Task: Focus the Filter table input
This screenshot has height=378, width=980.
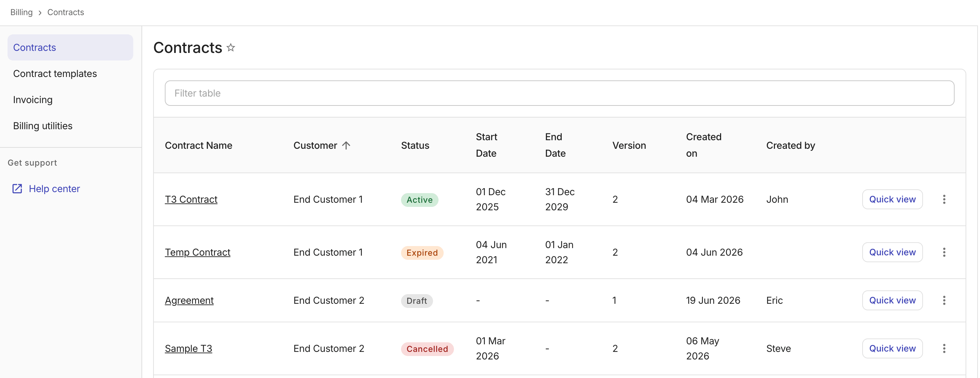Action: 559,93
